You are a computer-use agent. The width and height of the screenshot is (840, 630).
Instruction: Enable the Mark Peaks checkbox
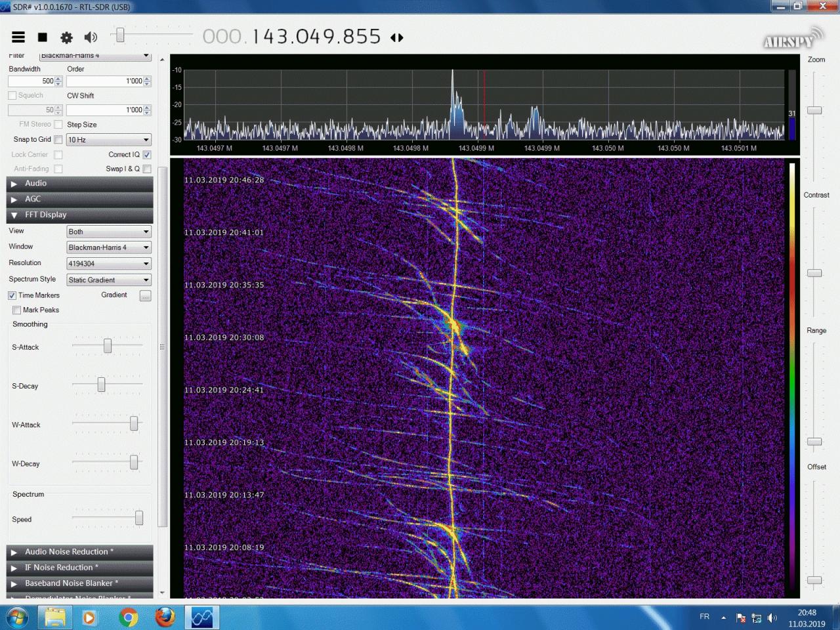coord(16,310)
